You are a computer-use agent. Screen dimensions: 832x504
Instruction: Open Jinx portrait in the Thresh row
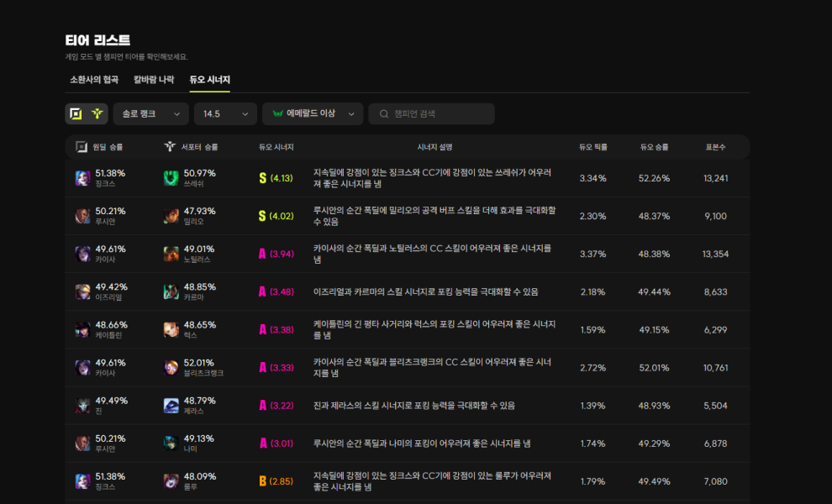click(x=82, y=178)
